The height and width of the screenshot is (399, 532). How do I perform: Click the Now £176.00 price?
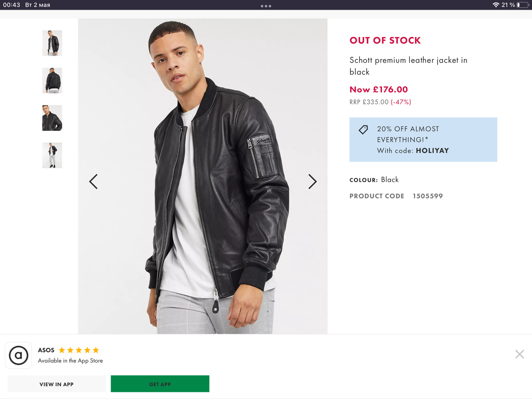379,89
